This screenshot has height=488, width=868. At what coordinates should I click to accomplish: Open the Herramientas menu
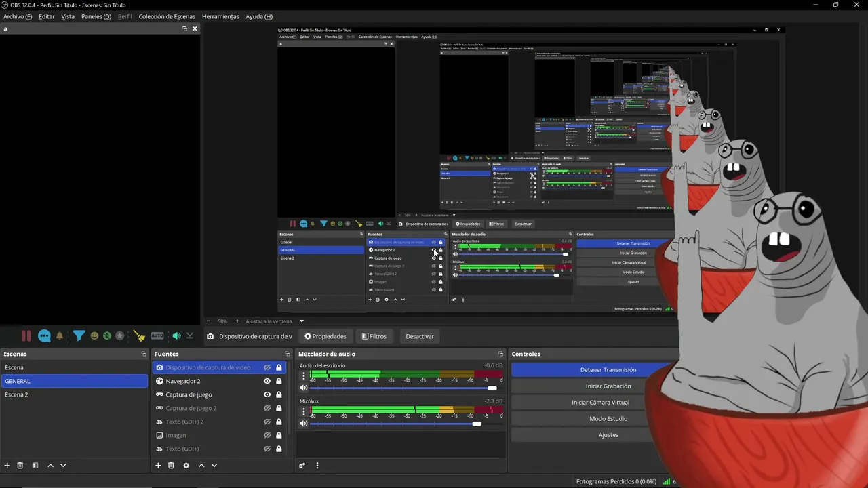(220, 16)
